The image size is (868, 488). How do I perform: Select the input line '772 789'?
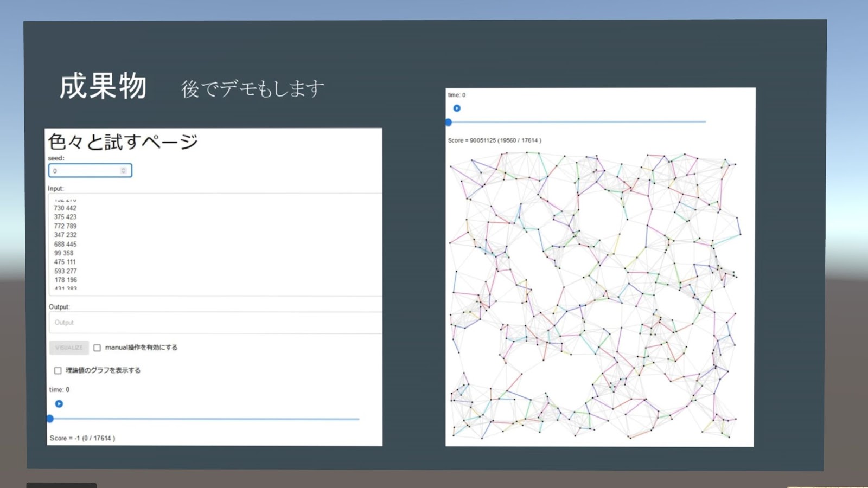65,226
